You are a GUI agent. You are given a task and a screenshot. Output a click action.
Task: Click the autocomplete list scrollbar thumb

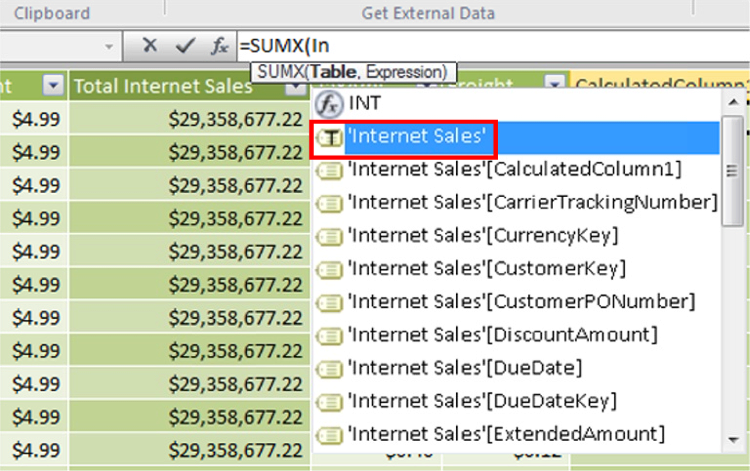tap(732, 171)
